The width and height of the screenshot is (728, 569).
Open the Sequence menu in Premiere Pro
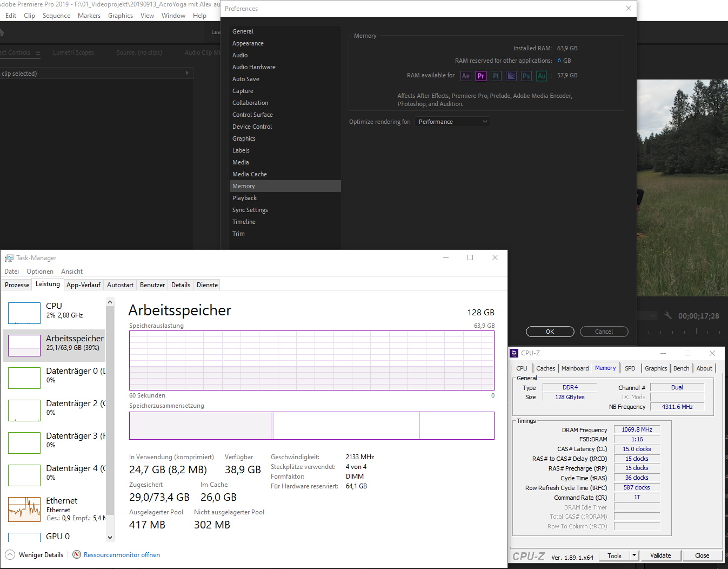56,16
